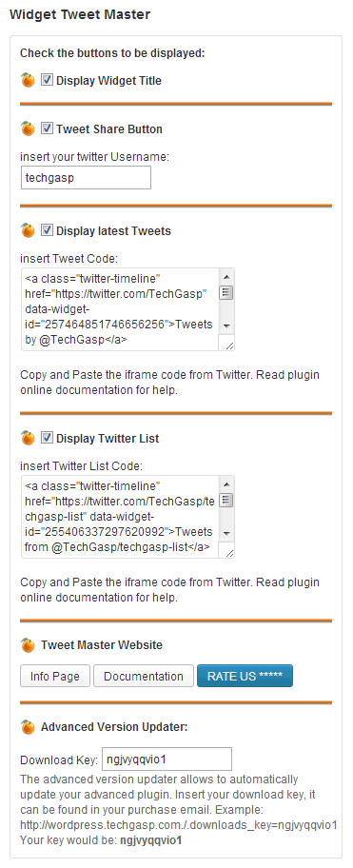Viewport: 353px width, 868px height.
Task: Open the Documentation button
Action: point(144,676)
